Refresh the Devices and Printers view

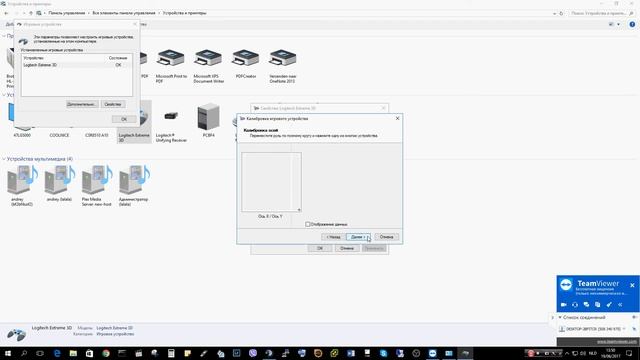[x=561, y=13]
